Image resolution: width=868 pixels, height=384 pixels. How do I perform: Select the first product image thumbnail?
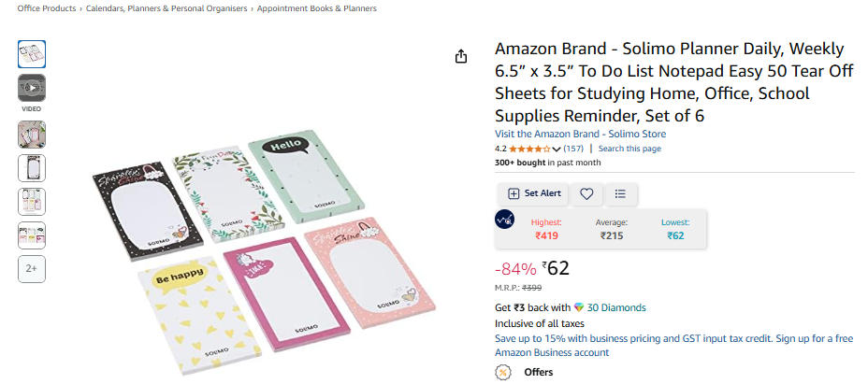[32, 54]
